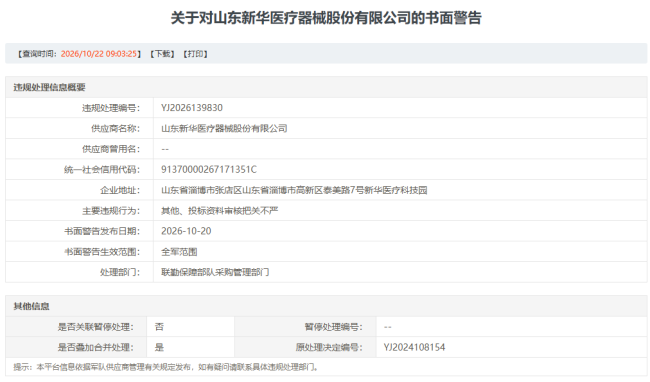Click the page title about 山东新华医疗器械股份有限公司
This screenshot has width=650, height=382.
pos(326,18)
